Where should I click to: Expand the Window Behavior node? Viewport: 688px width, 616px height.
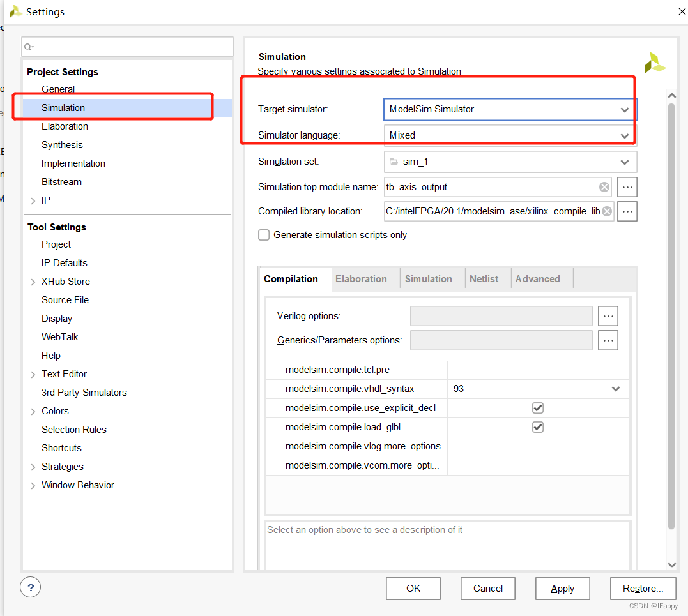coord(33,485)
